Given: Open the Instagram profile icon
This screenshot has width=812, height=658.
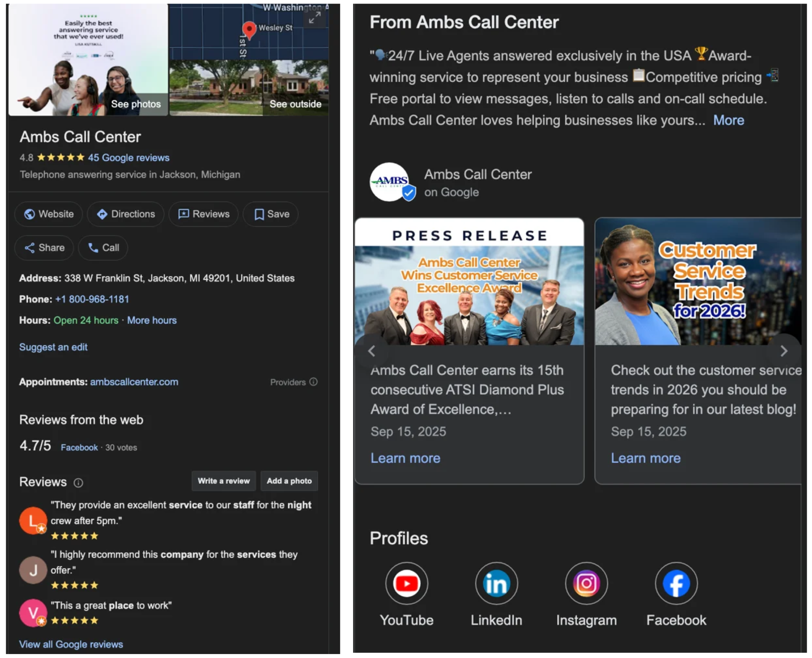Looking at the screenshot, I should point(586,583).
